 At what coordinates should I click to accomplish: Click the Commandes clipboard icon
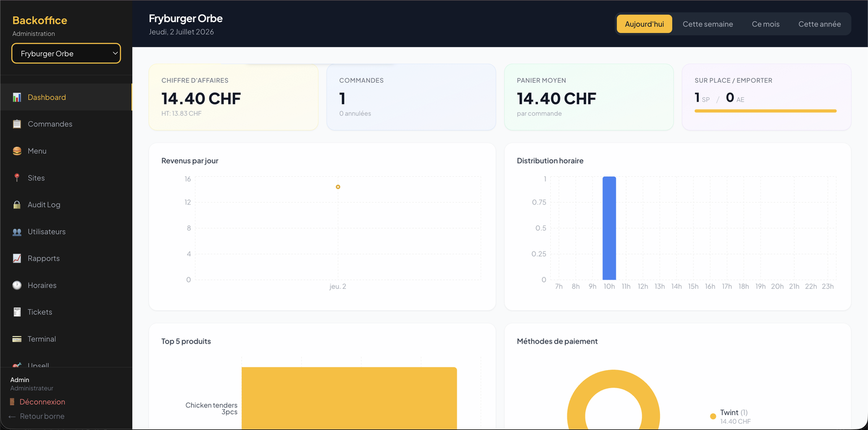pos(17,124)
